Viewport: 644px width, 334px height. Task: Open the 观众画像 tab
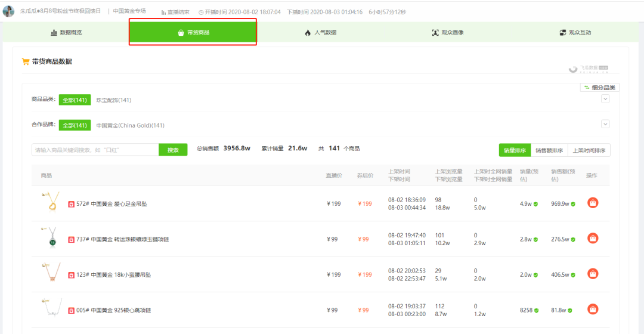pos(448,32)
